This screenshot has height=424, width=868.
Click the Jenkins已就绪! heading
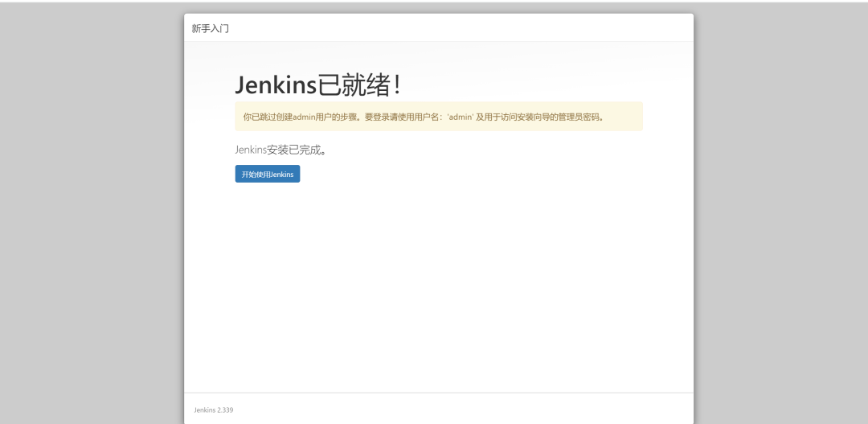pyautogui.click(x=318, y=84)
